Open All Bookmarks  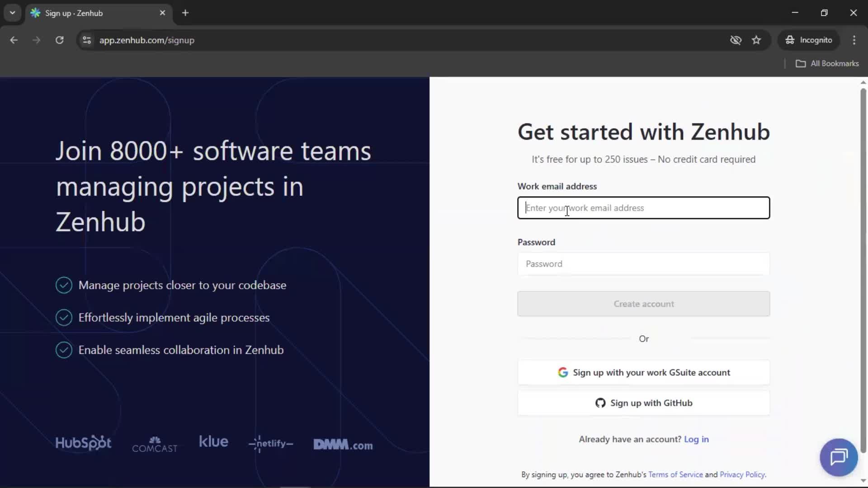click(x=827, y=63)
